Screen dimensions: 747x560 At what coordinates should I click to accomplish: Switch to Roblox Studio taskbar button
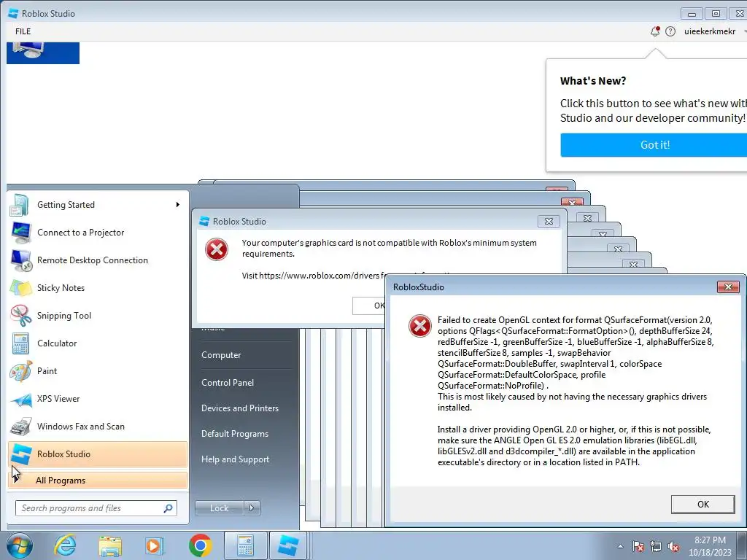click(x=288, y=545)
